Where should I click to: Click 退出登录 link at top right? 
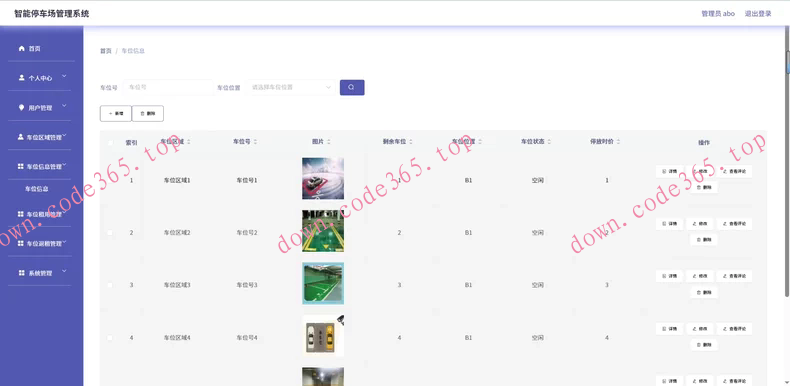click(x=758, y=14)
